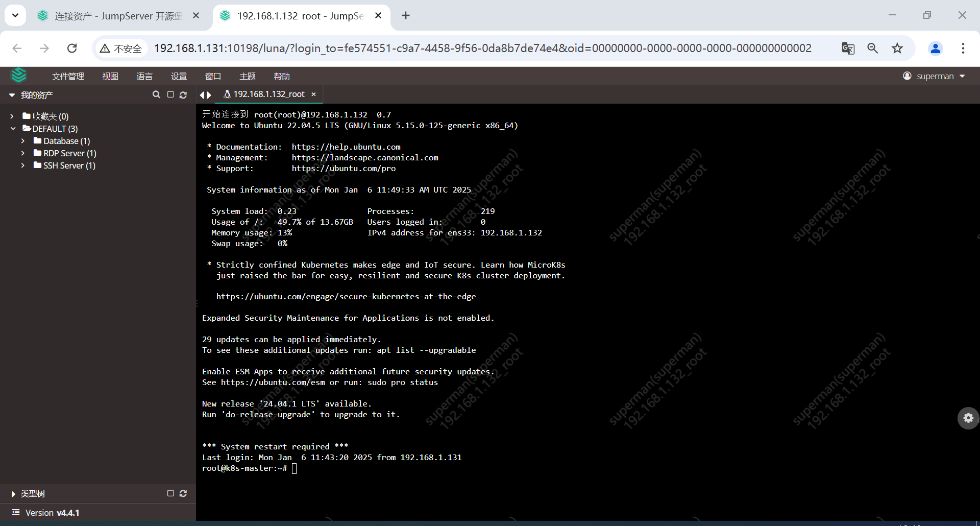The width and height of the screenshot is (980, 526).
Task: Close the 192.168.1.132_root terminal tab
Action: (x=313, y=94)
